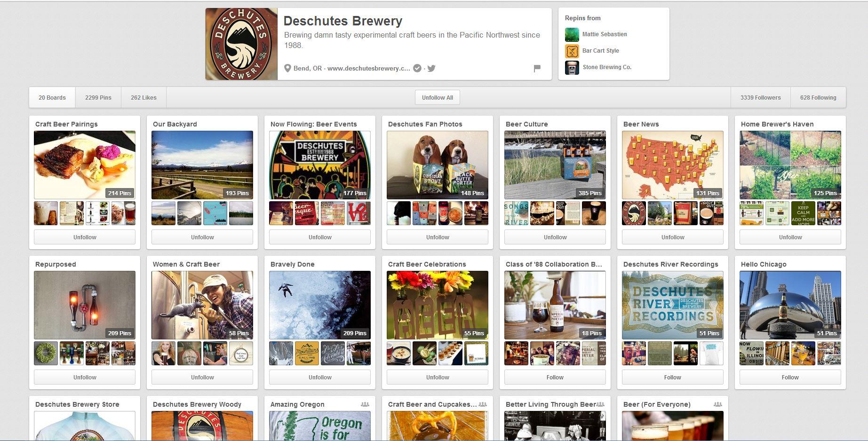The image size is (868, 441).
Task: Open LOVE sculpture thumbnail in Beer Events
Action: pyautogui.click(x=358, y=213)
